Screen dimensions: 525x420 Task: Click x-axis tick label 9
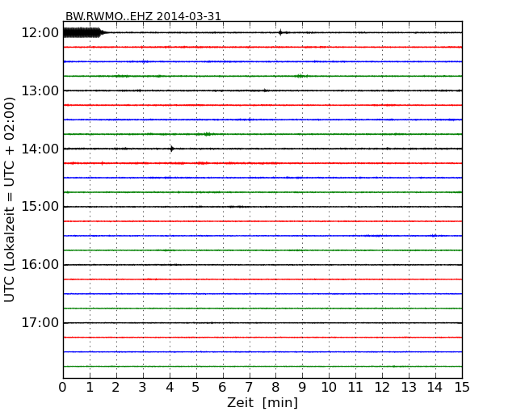(302, 388)
